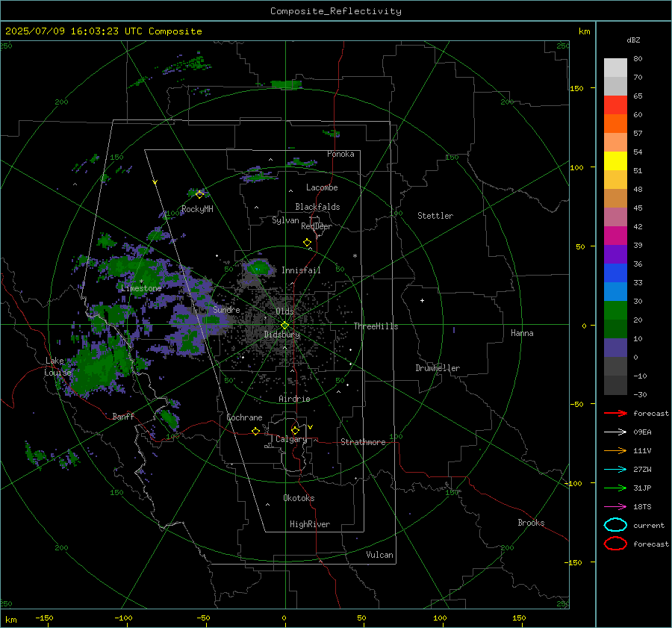Viewport: 672px width, 628px height.
Task: Click the 33 dBZ light blue swatch
Action: point(615,291)
